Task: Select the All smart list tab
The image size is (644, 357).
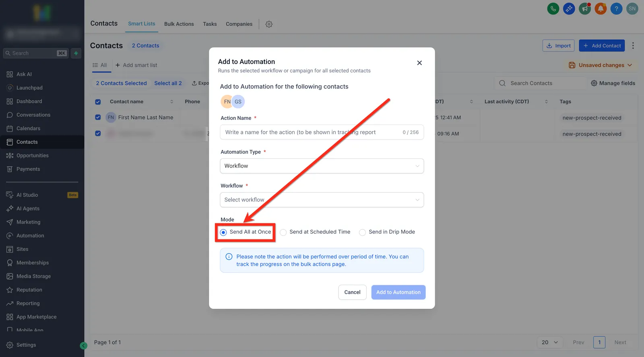Action: [x=100, y=65]
